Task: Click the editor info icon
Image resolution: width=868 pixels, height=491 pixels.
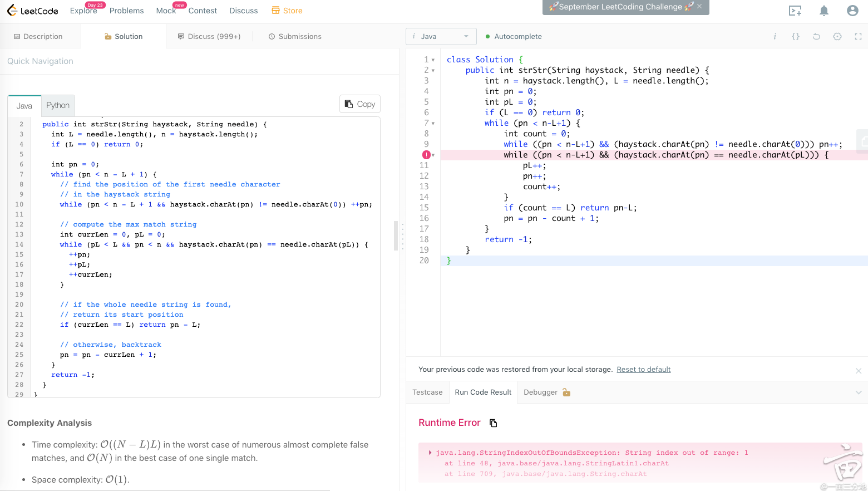Action: (775, 37)
